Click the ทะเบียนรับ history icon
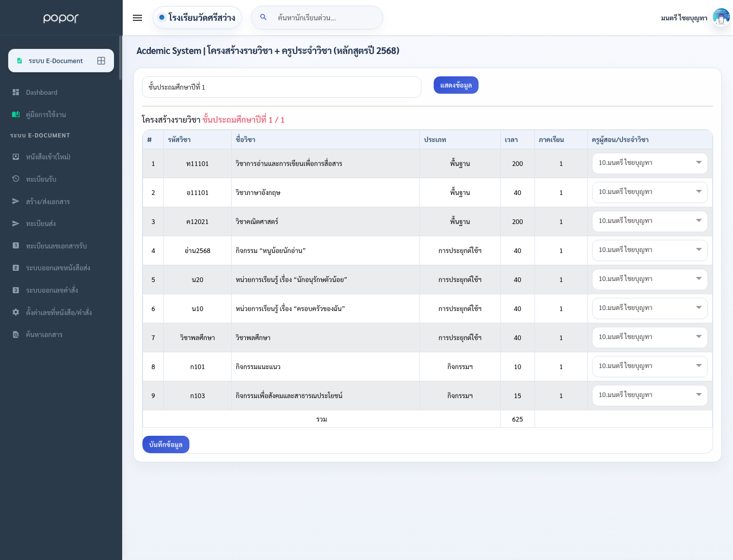The width and height of the screenshot is (733, 560). pyautogui.click(x=16, y=179)
